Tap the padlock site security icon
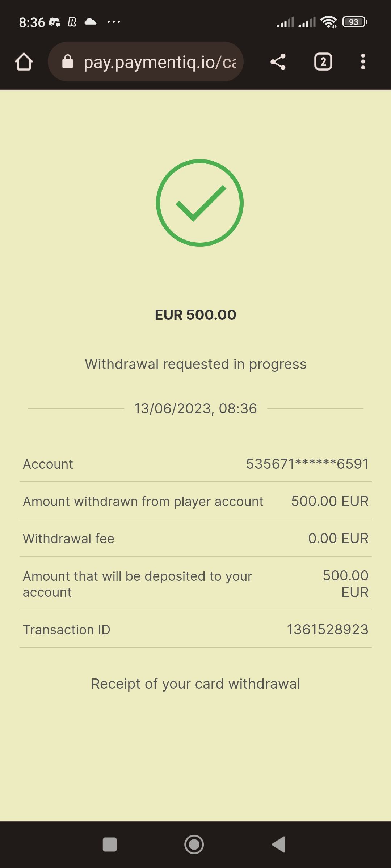391x868 pixels. [68, 62]
